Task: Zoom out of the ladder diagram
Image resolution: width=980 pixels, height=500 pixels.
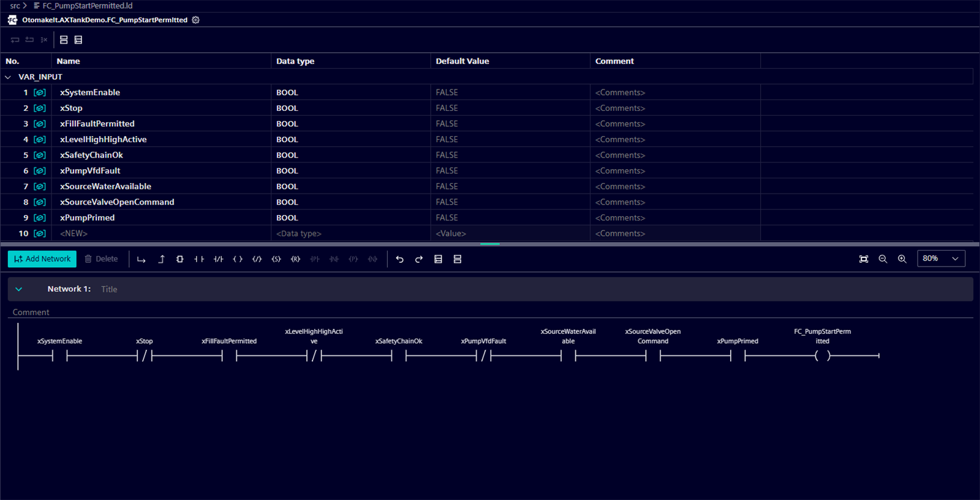Action: (883, 259)
